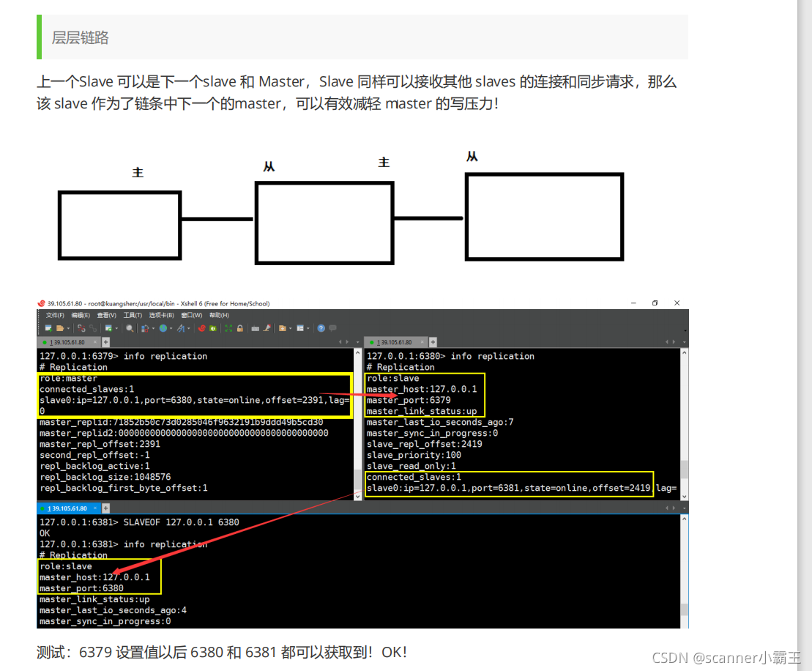Image resolution: width=812 pixels, height=671 pixels.
Task: Add a new tab beside the 6381 terminal tab
Action: point(105,509)
